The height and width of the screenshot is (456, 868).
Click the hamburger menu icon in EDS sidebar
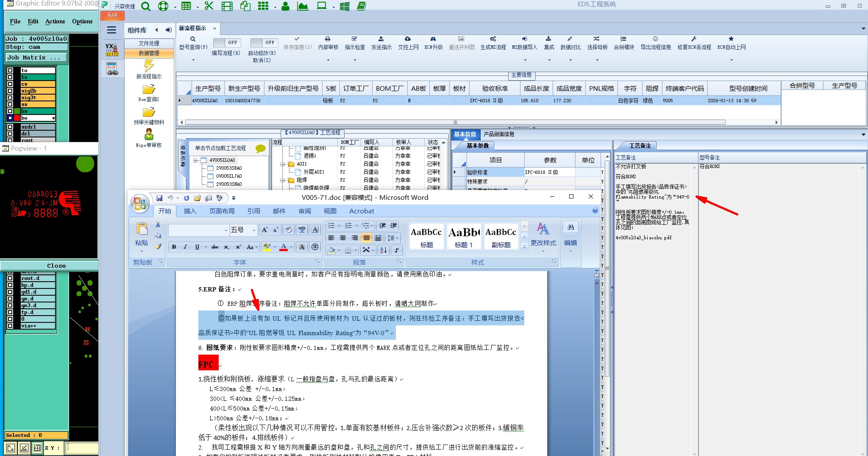(111, 30)
